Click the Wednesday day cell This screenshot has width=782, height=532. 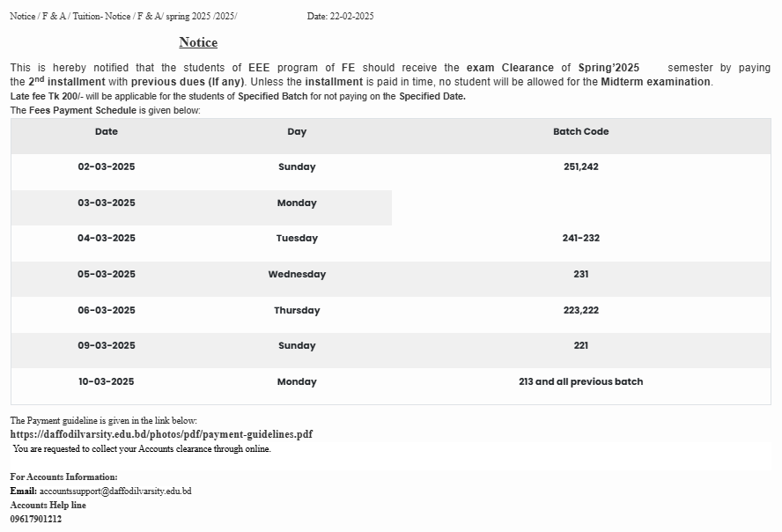pyautogui.click(x=297, y=274)
